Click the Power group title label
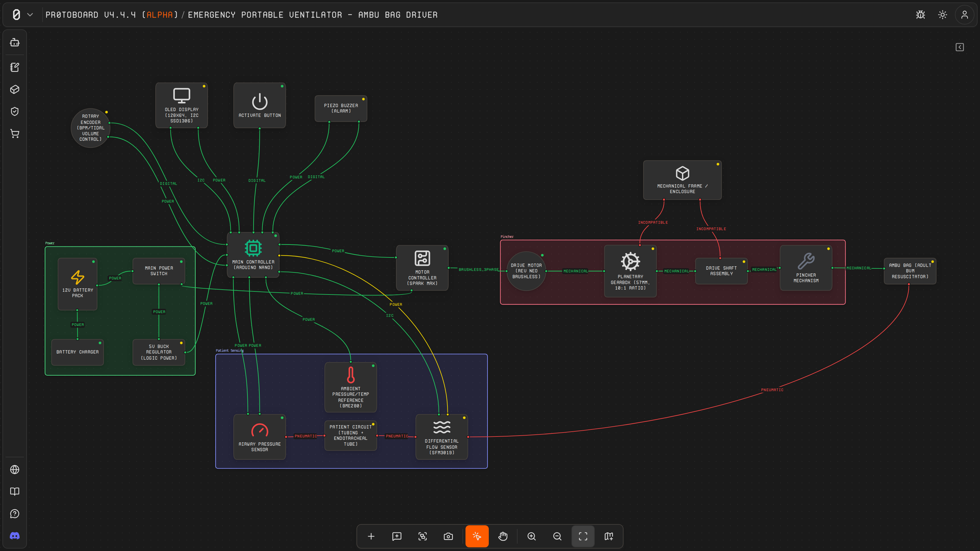This screenshot has width=980, height=551. point(50,243)
